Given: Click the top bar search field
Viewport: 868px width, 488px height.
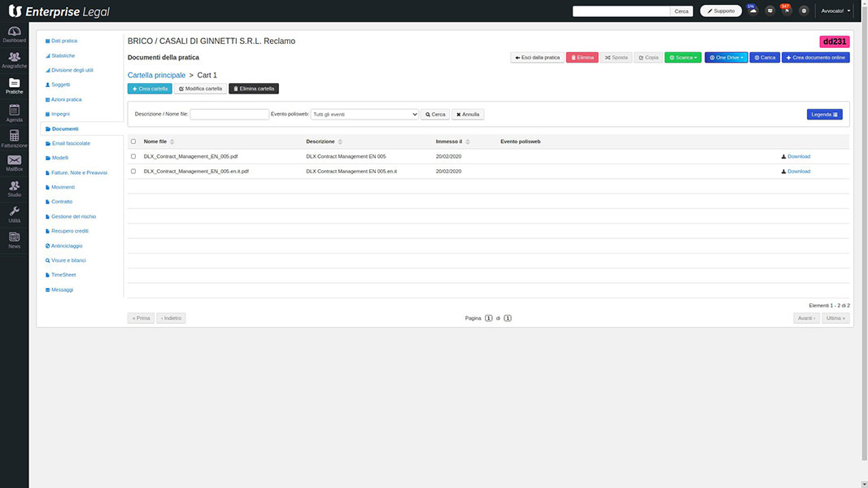Looking at the screenshot, I should point(622,11).
